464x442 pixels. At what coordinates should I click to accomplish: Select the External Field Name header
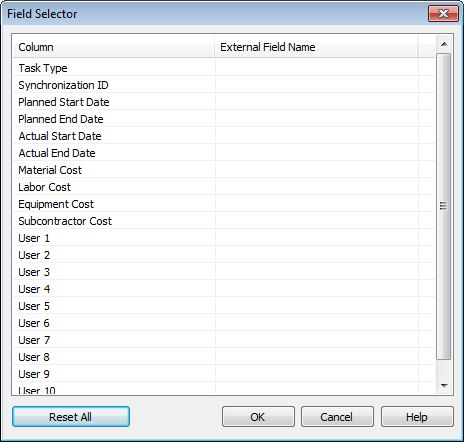click(316, 47)
